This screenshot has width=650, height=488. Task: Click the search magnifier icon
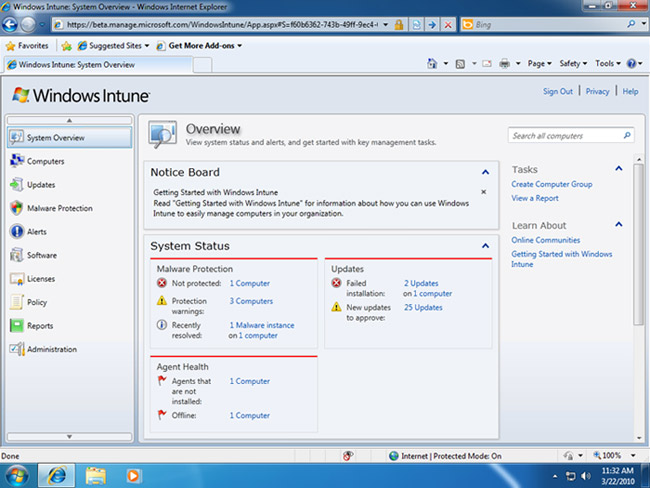pyautogui.click(x=627, y=136)
